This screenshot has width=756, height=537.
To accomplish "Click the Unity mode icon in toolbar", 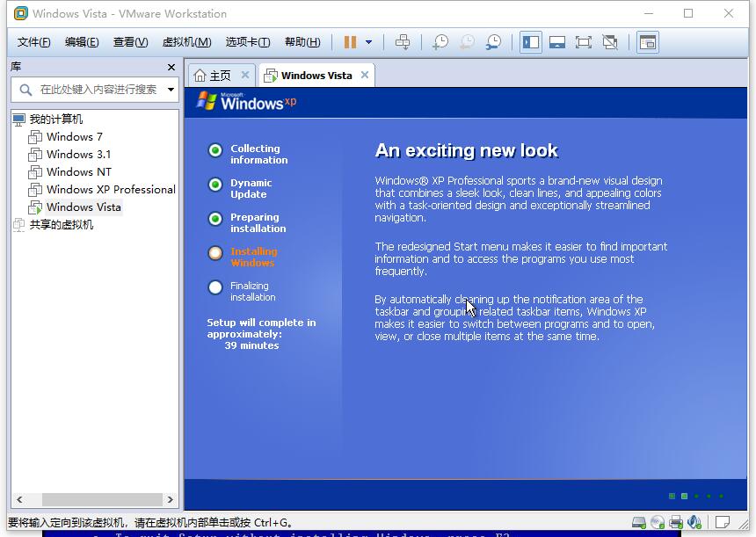I will pos(610,42).
